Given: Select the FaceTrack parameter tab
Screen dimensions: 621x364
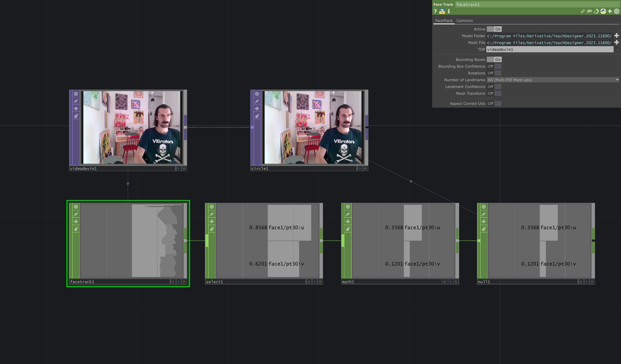Looking at the screenshot, I should tap(444, 21).
